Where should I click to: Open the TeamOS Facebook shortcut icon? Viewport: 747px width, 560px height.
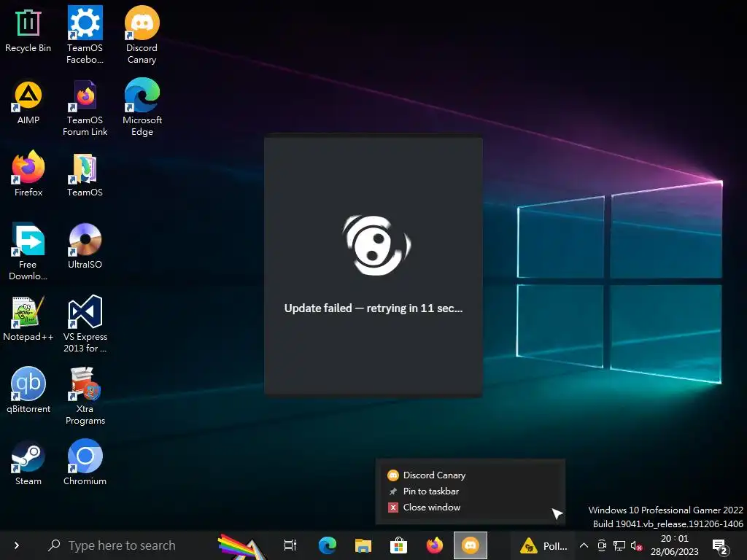85,35
